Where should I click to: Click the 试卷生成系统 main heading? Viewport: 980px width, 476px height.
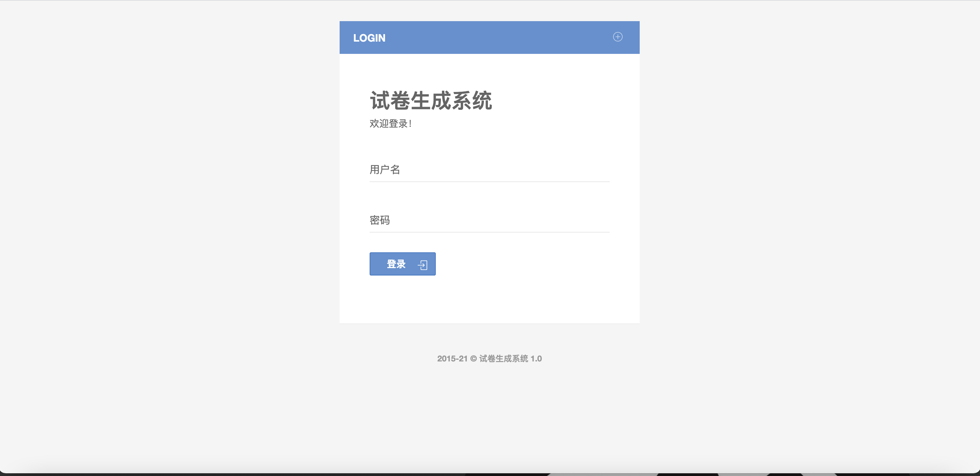(x=431, y=101)
